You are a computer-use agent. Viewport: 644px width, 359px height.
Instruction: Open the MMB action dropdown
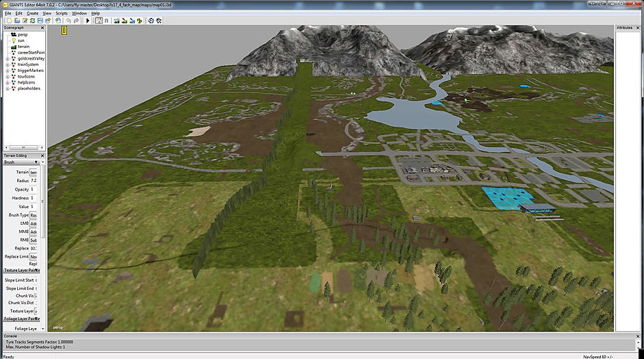[x=34, y=232]
